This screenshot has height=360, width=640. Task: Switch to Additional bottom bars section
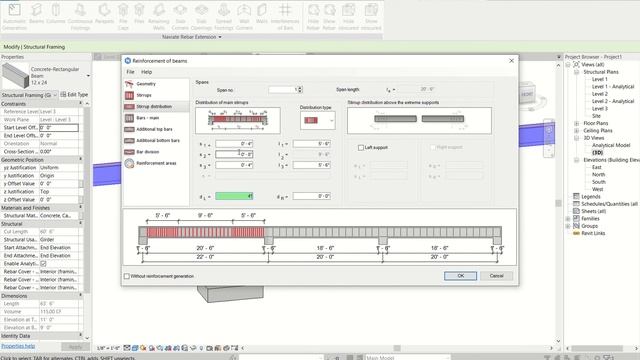click(156, 140)
